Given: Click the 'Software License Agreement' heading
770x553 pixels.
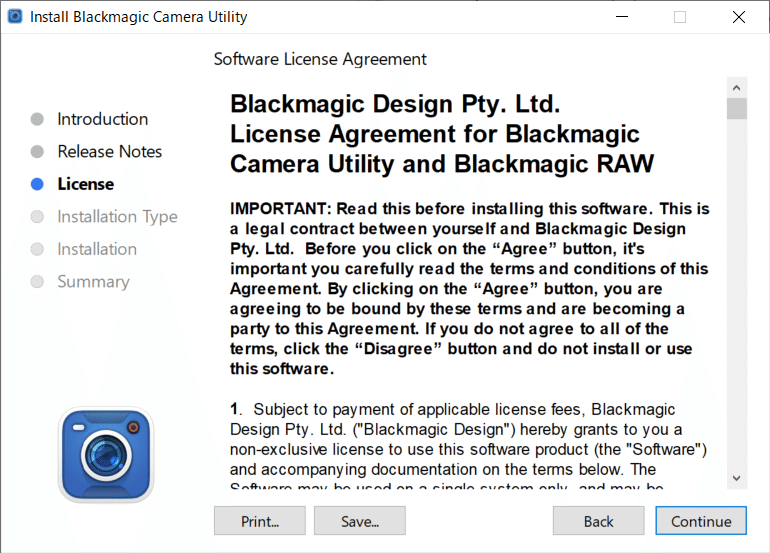Looking at the screenshot, I should pyautogui.click(x=320, y=59).
